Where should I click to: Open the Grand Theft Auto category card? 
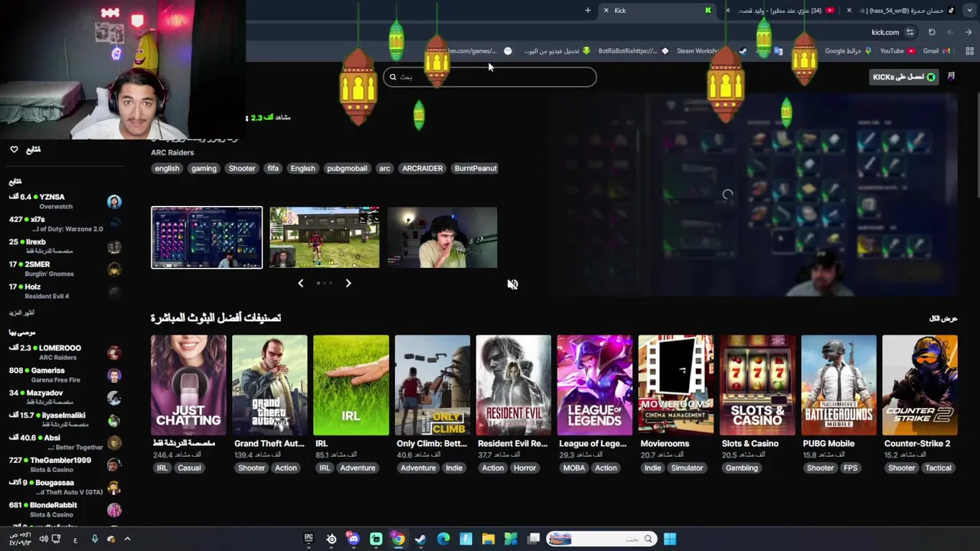point(269,385)
